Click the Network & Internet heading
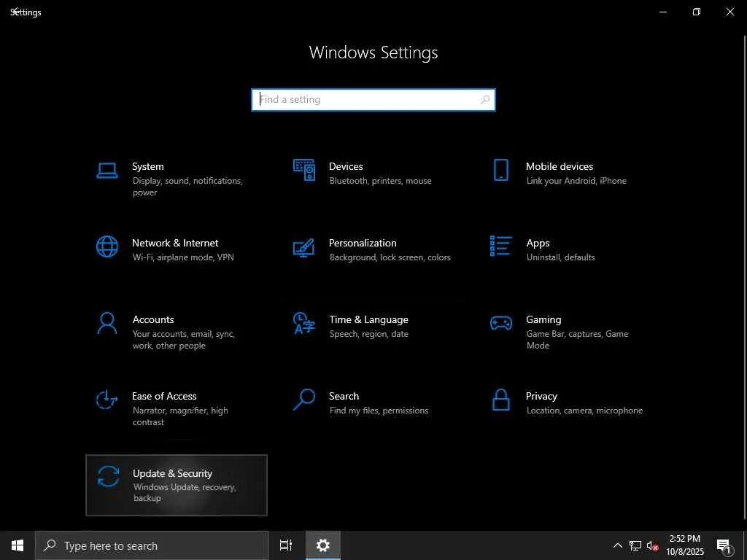This screenshot has width=747, height=560. tap(175, 243)
